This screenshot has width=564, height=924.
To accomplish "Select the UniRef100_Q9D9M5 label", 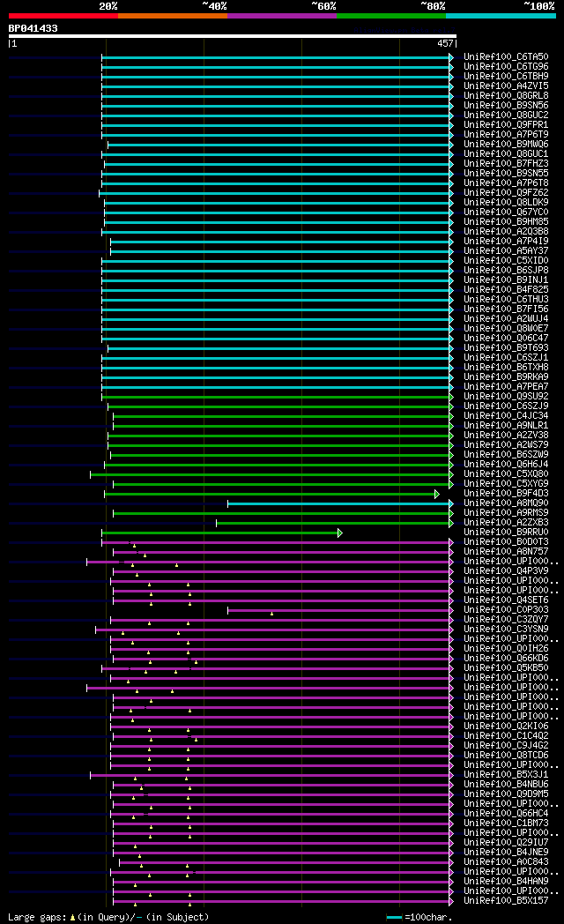I will [x=506, y=794].
